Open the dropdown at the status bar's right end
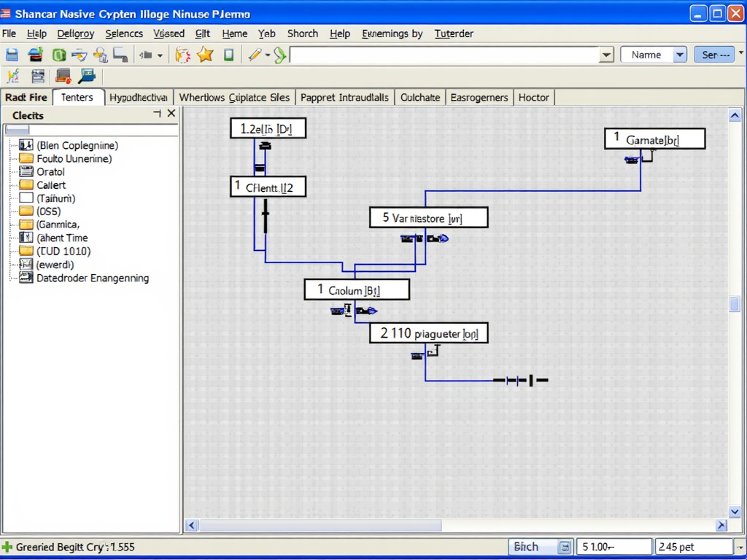Viewport: 747px width, 560px height. [740, 547]
